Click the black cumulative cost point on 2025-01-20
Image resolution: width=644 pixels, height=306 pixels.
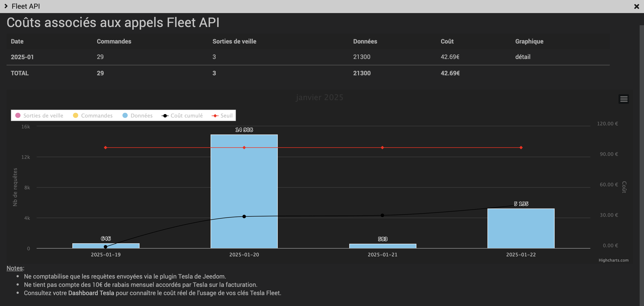(x=244, y=216)
